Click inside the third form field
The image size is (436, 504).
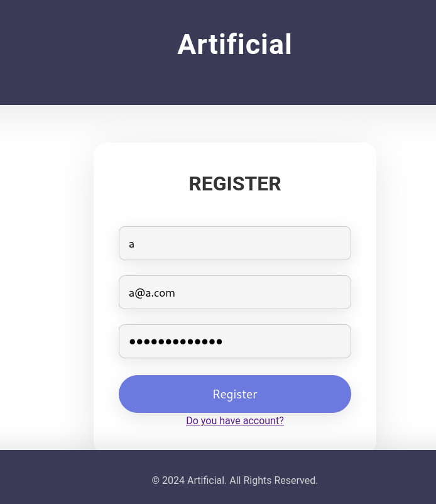234,341
